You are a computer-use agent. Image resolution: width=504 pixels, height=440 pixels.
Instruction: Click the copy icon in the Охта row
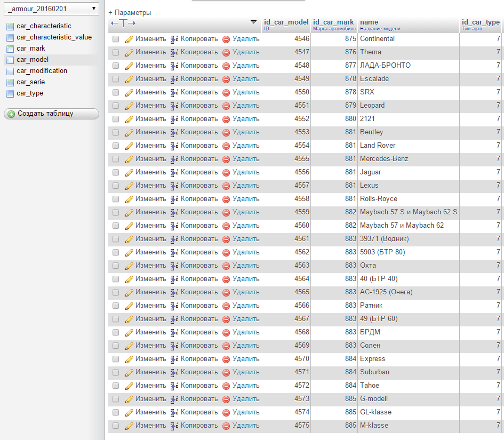coord(174,266)
